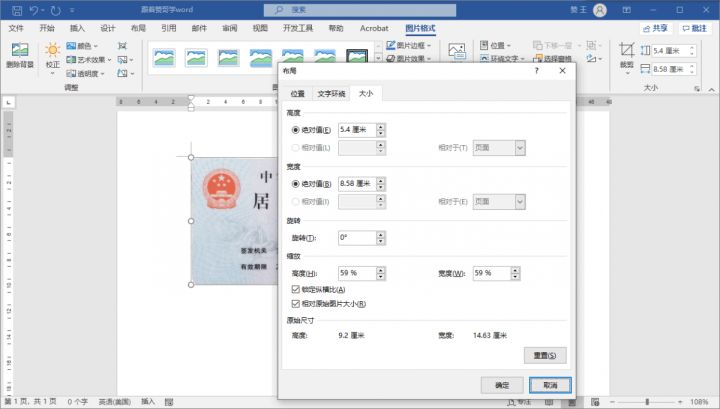Click the Change Picture icon beside 艺术效果
The width and height of the screenshot is (720, 409).
[123, 60]
